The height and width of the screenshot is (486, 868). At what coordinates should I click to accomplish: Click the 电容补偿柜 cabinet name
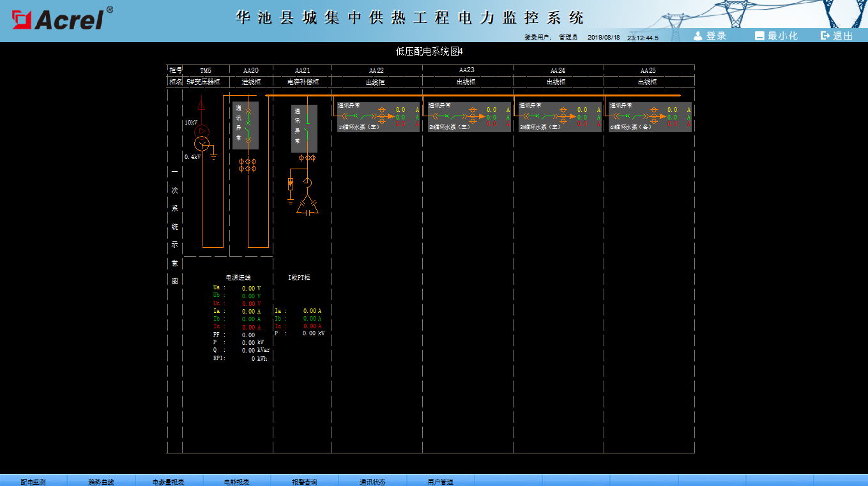point(303,82)
